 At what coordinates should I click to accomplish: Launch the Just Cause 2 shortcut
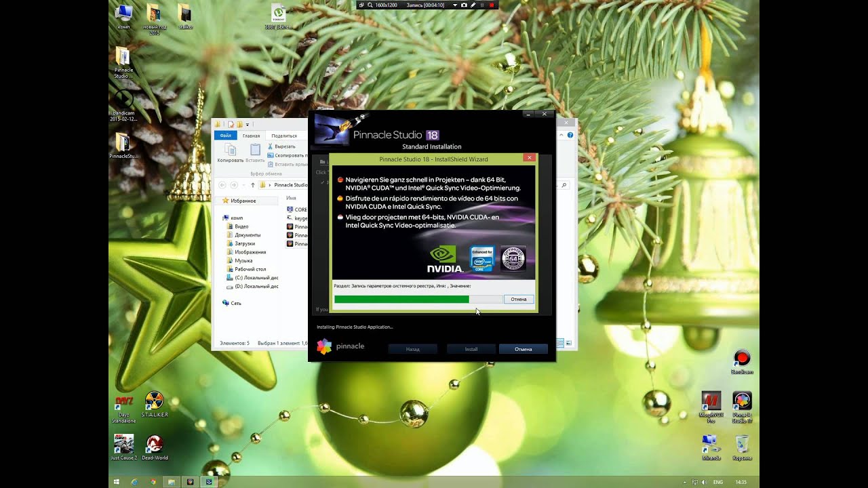(123, 447)
